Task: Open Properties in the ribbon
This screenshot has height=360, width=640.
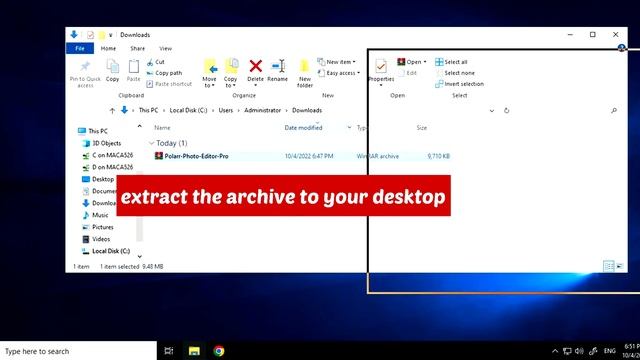Action: tap(381, 72)
